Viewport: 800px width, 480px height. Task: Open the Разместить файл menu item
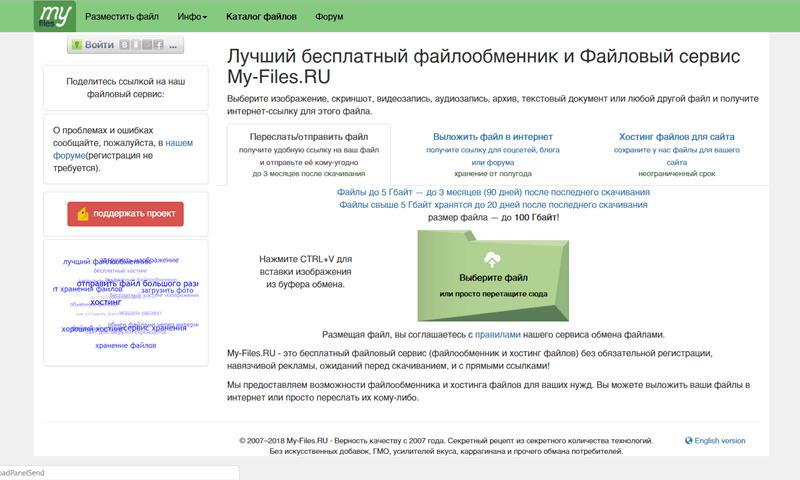tap(120, 17)
